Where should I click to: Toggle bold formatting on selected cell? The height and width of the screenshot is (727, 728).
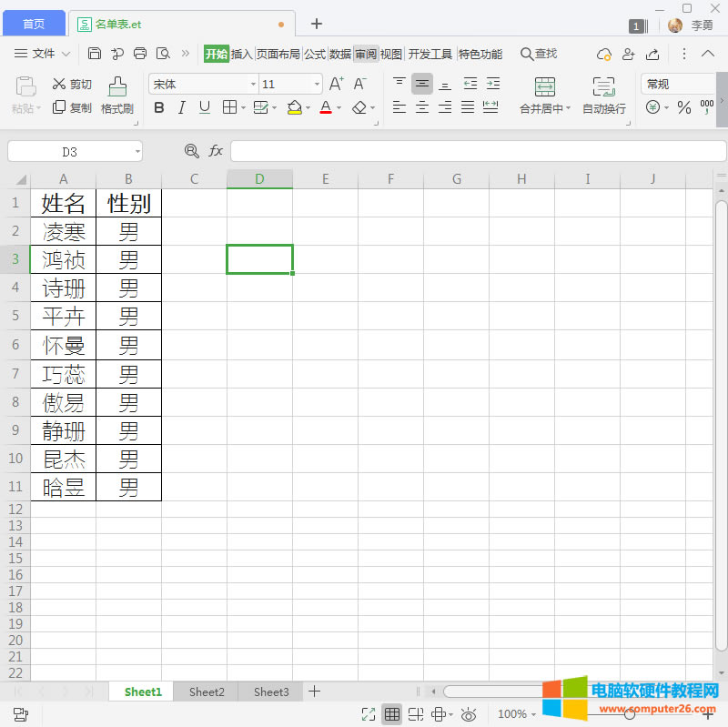coord(158,107)
